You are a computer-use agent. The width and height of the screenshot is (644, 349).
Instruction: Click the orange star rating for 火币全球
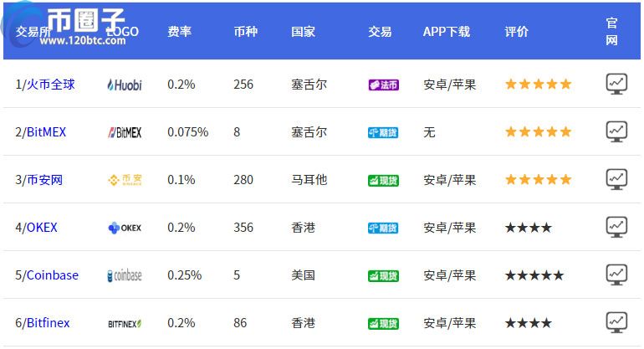[x=538, y=84]
